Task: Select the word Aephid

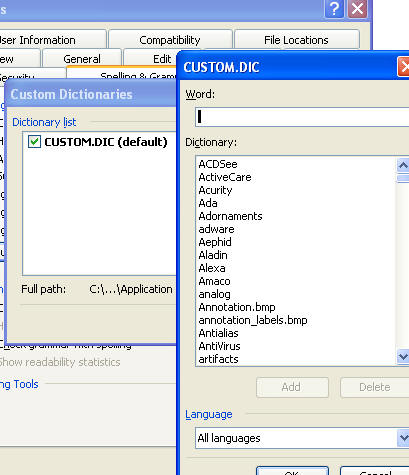Action: pyautogui.click(x=215, y=242)
